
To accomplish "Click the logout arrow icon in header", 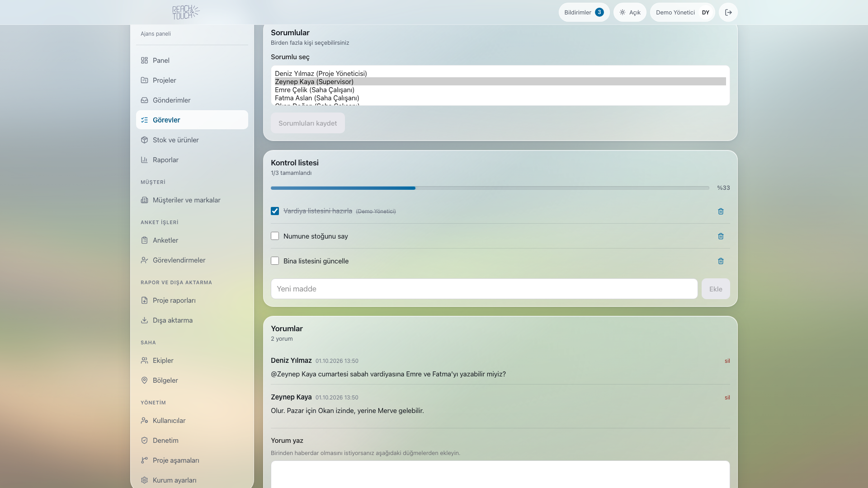I will (728, 12).
